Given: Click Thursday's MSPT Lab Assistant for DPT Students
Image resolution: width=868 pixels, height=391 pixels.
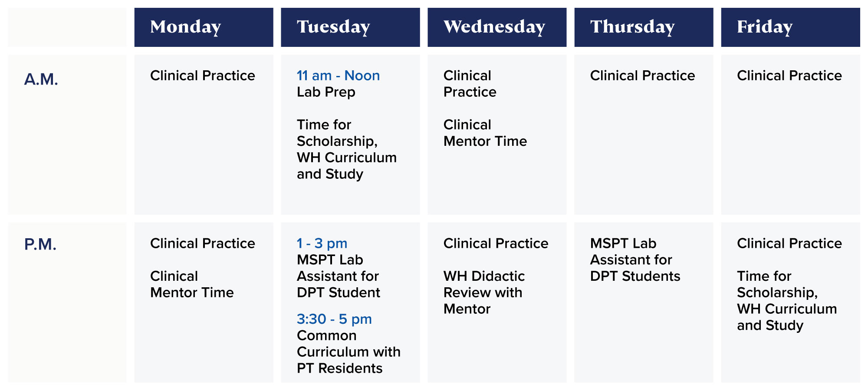Looking at the screenshot, I should (635, 260).
